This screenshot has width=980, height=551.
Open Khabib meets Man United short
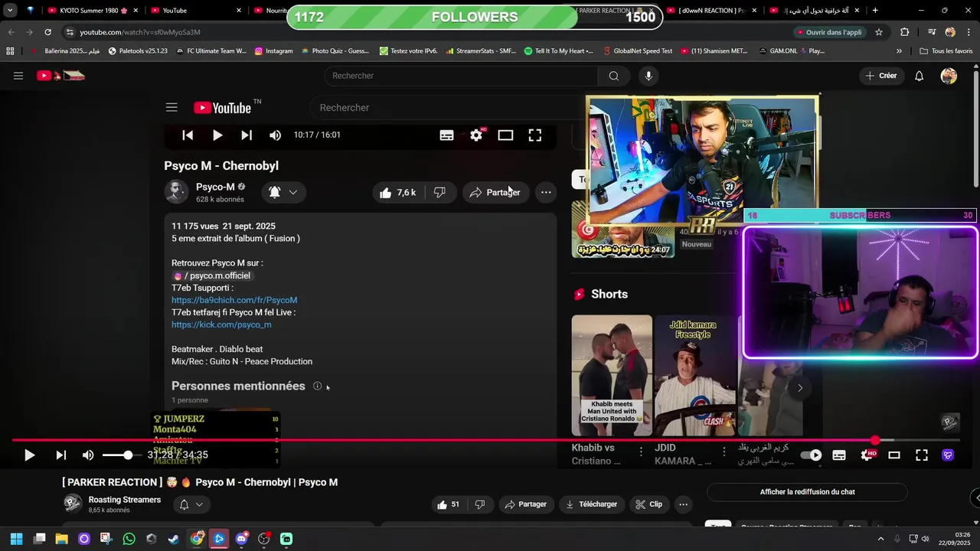(612, 375)
